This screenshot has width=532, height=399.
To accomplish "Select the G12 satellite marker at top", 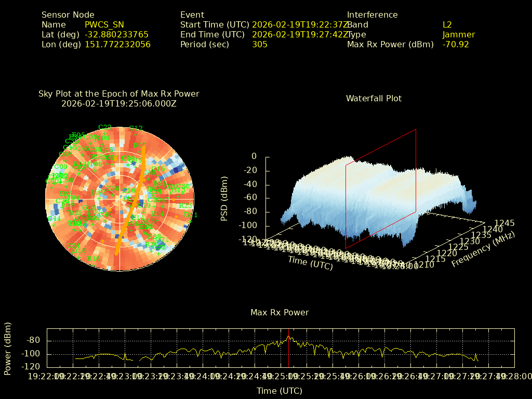I will pos(136,129).
